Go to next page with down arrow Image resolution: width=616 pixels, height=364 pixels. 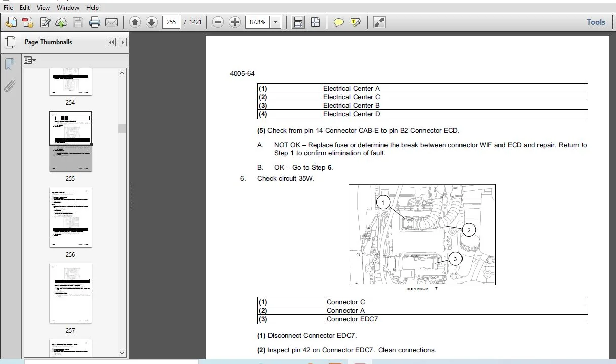(151, 22)
